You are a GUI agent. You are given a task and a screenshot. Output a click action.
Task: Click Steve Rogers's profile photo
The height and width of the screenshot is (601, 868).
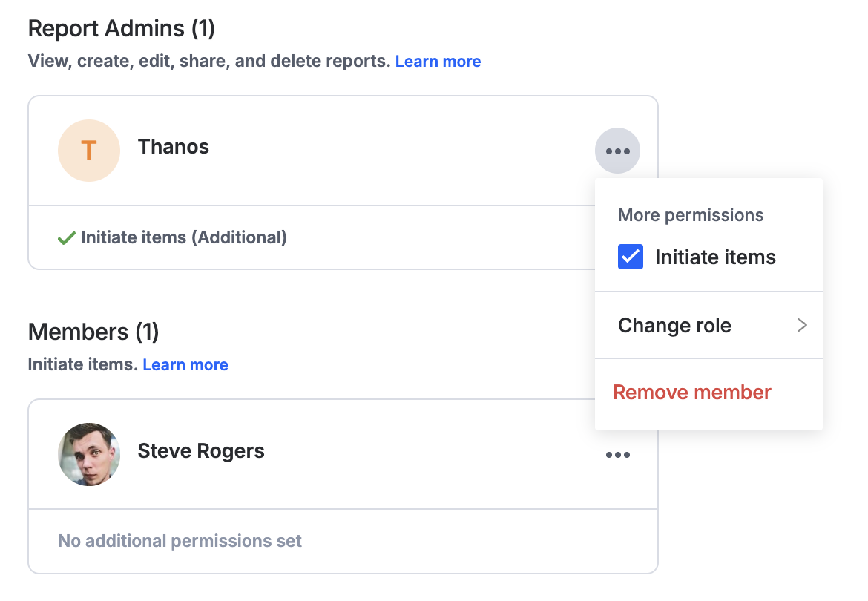[89, 454]
